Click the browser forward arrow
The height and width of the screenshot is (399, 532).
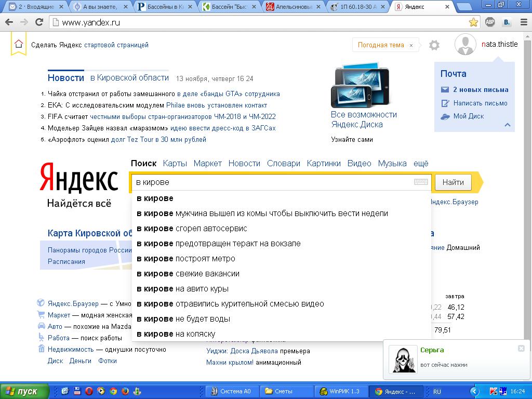tap(24, 22)
